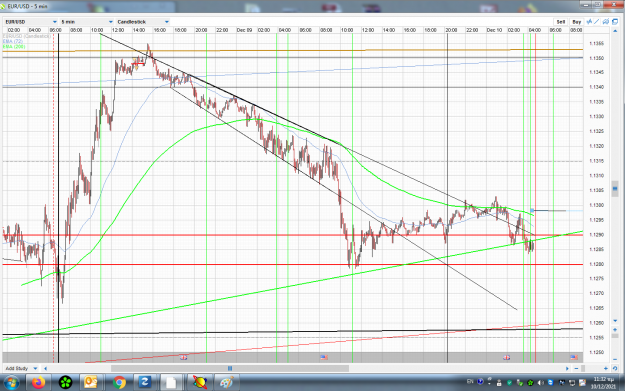Screen dimensions: 625x391
Task: Open the chart indicators icon
Action: click(589, 22)
